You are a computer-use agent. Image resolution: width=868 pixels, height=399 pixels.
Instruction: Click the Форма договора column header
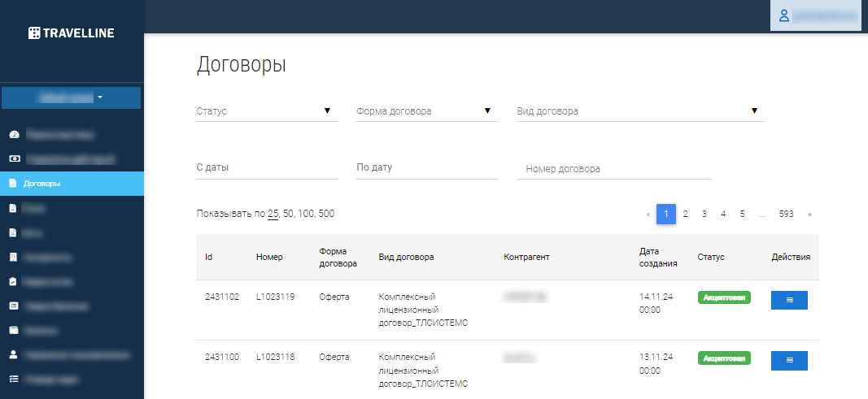[x=338, y=257]
